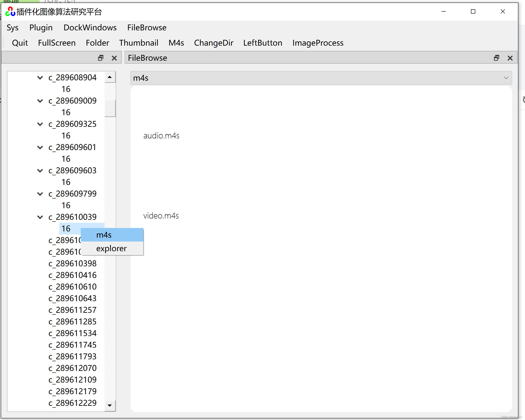Click the application logo icon in title bar

10,11
